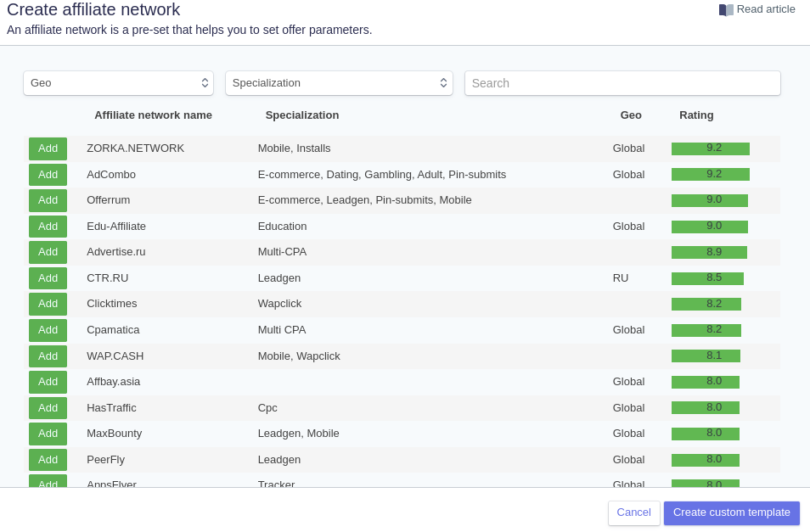Add the AdCombo network to your list
This screenshot has width=810, height=532.
(x=48, y=175)
